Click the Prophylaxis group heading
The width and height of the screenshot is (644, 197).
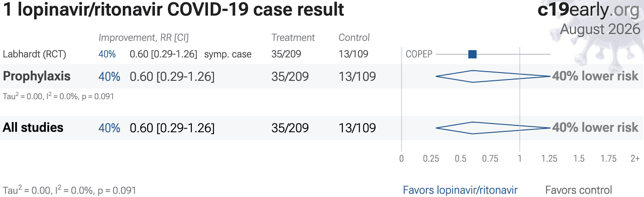(x=37, y=76)
